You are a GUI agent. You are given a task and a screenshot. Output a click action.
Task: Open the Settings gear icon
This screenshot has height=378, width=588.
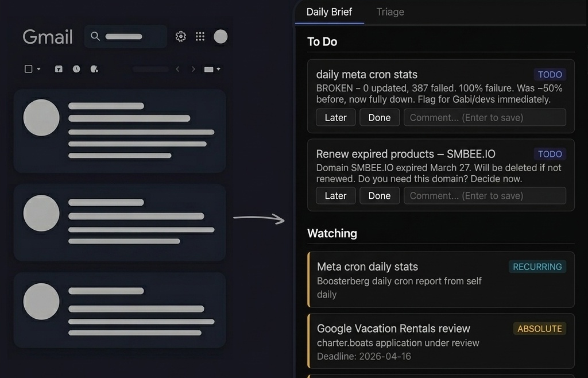click(180, 36)
